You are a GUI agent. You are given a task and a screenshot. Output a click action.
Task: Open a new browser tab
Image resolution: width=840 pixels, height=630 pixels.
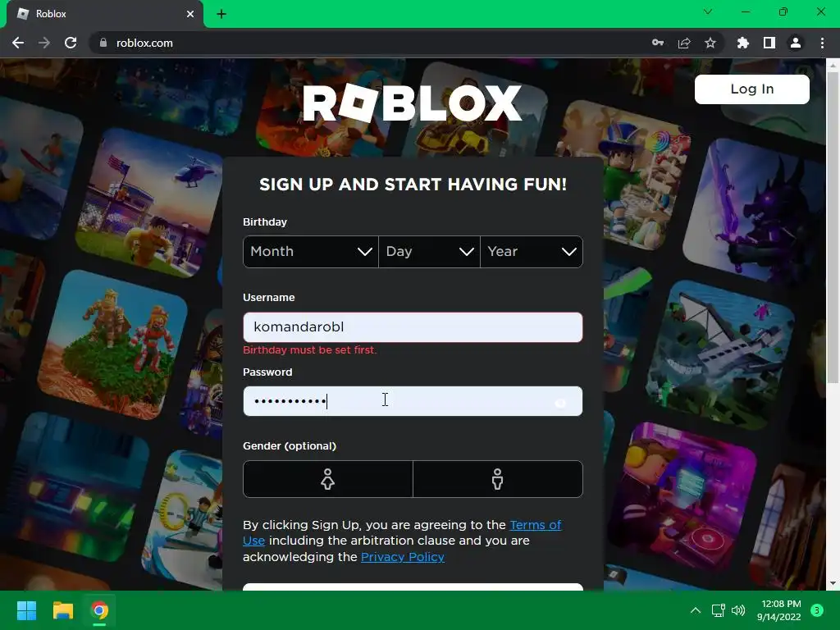point(221,14)
